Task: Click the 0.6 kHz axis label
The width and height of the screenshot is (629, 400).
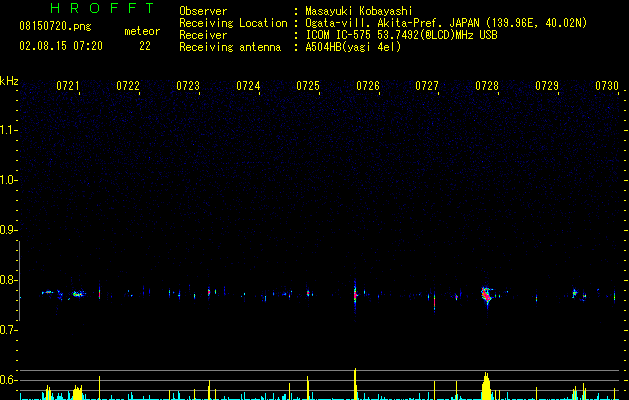Action: coord(8,380)
